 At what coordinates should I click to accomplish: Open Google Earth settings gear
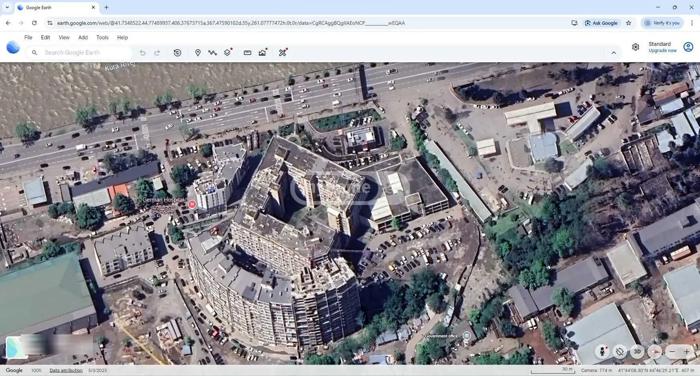point(635,47)
